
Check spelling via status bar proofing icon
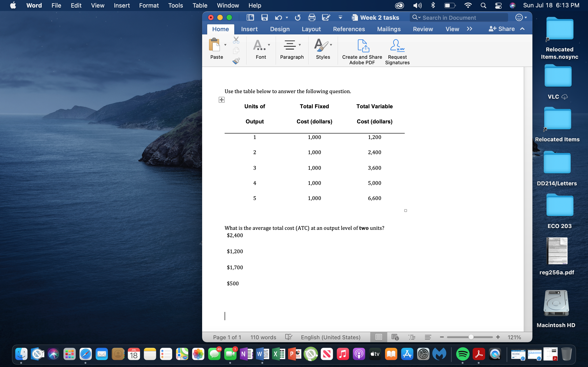[288, 337]
